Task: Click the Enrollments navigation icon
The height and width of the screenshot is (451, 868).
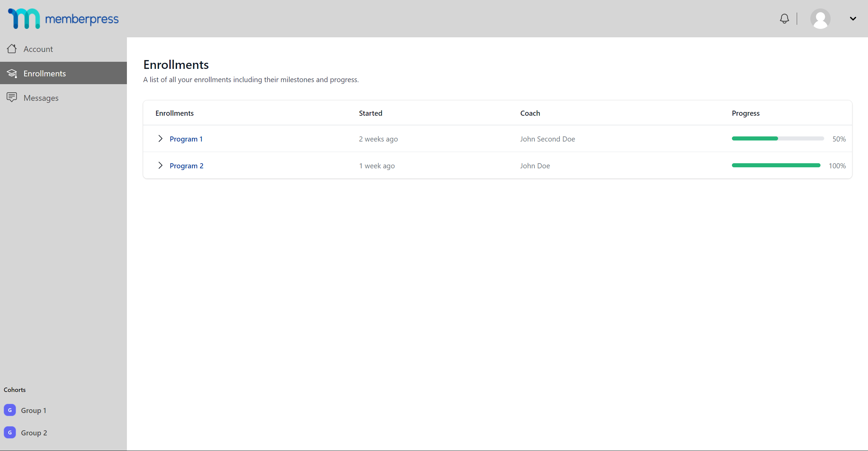Action: (x=12, y=73)
